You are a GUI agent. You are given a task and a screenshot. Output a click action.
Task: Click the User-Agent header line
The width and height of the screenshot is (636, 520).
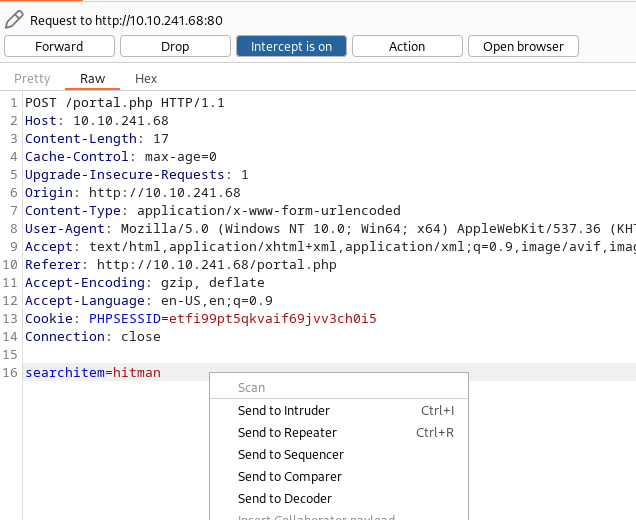point(300,229)
